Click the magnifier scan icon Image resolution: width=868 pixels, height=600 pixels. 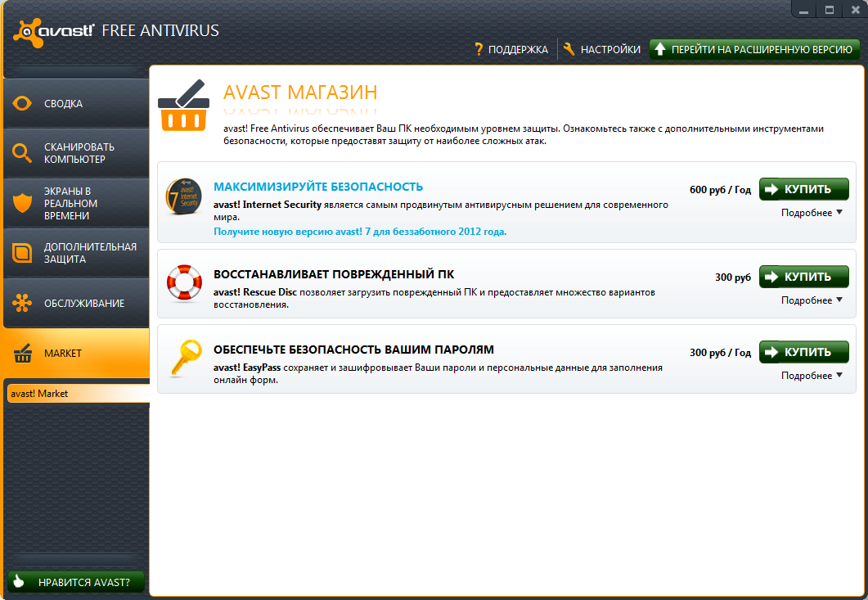pos(21,153)
